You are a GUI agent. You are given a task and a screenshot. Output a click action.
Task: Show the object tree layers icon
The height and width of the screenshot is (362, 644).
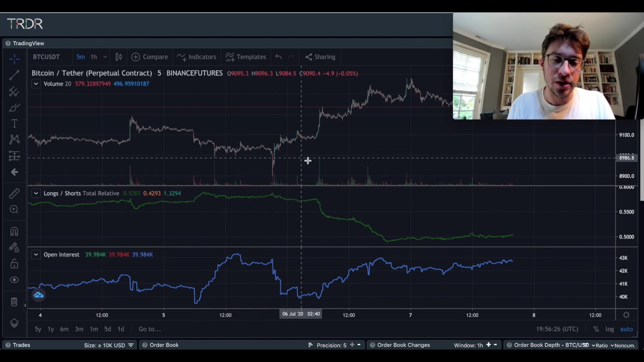pos(14,323)
